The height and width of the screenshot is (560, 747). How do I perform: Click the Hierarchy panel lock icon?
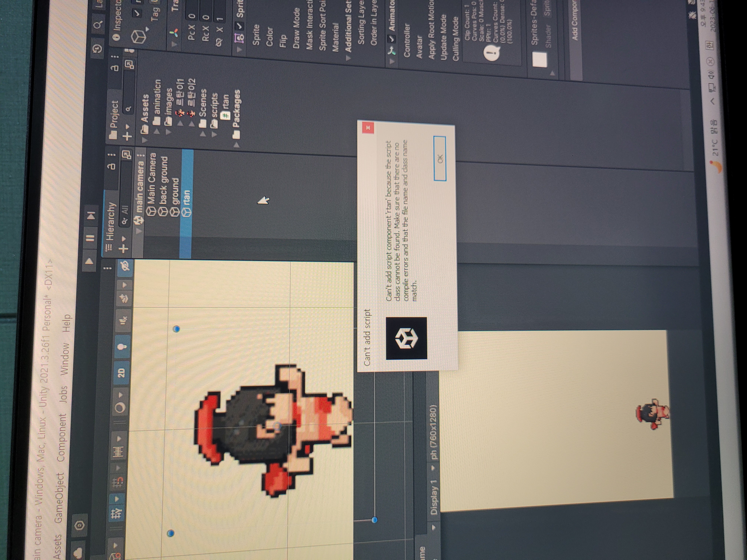pos(112,166)
